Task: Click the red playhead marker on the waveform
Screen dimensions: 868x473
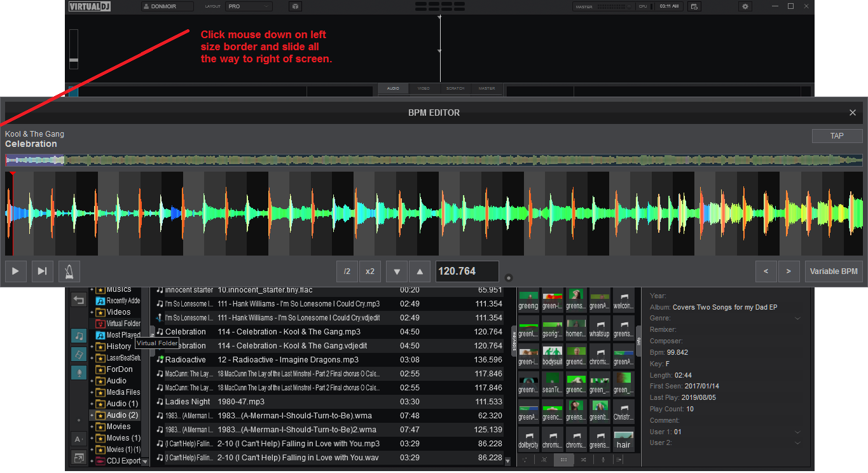Action: point(13,213)
